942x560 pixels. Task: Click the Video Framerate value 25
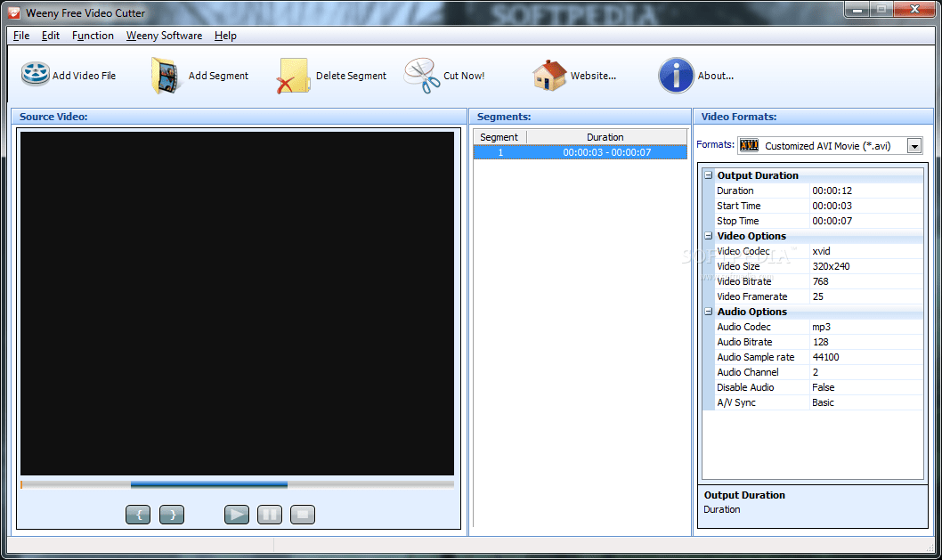817,296
